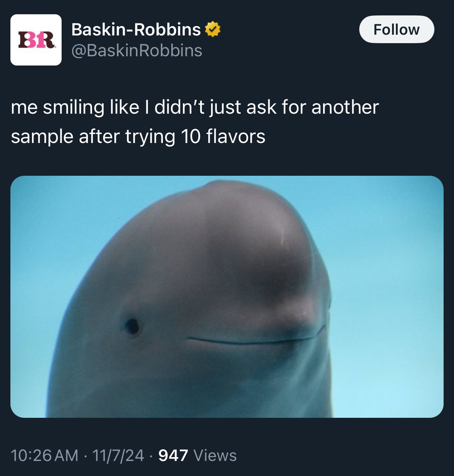
Task: Click the gold verified checkmark badge
Action: 213,30
